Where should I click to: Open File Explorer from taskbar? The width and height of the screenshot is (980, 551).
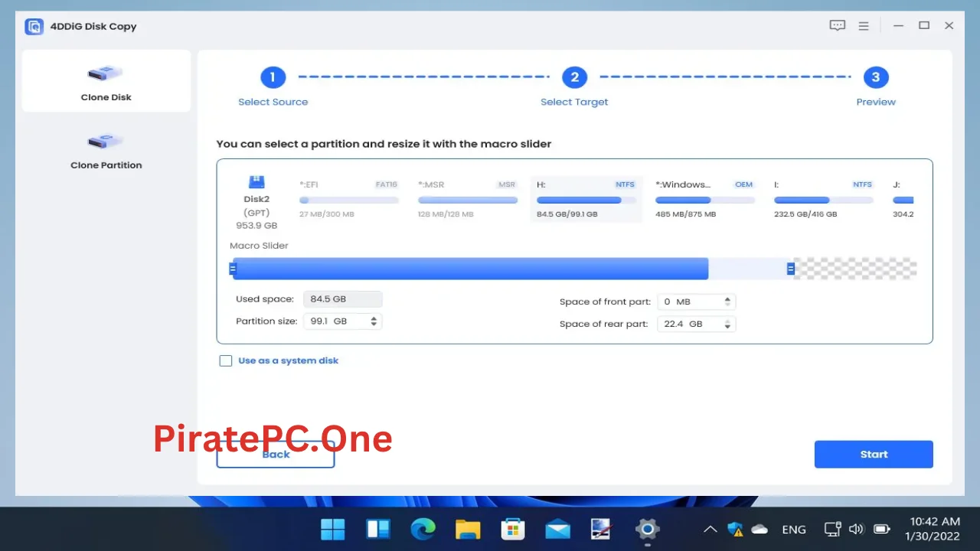pyautogui.click(x=468, y=529)
